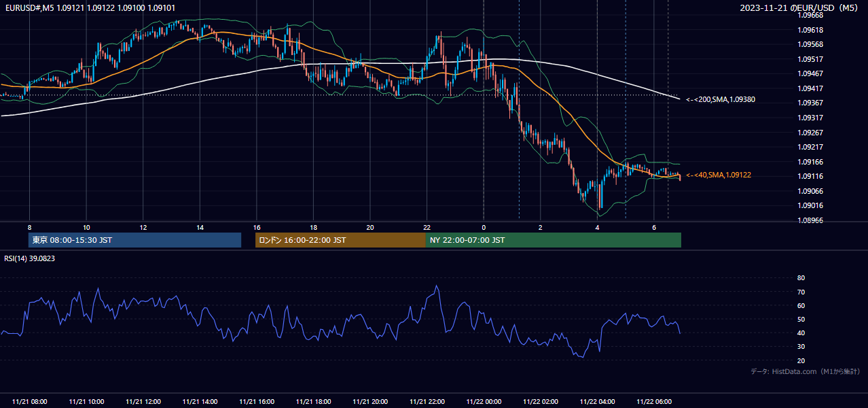Click the 11/21 14:00 time label
Image resolution: width=868 pixels, height=408 pixels.
click(200, 402)
